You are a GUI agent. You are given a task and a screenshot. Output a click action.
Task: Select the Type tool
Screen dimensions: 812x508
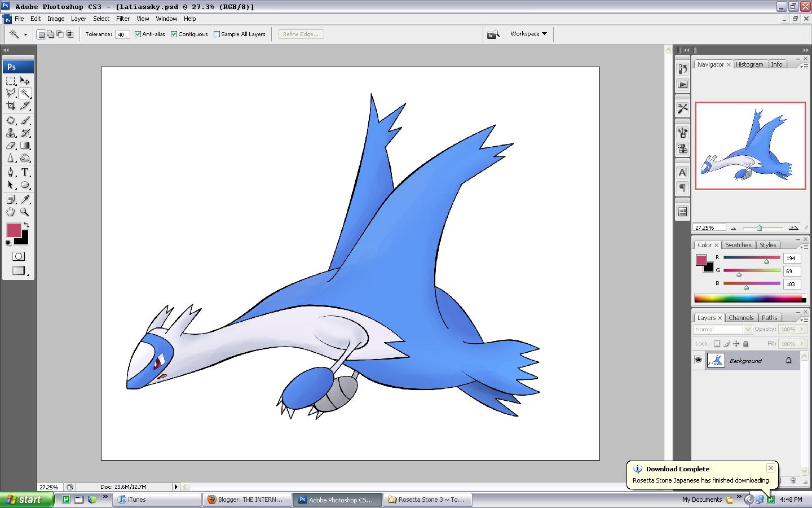tap(25, 172)
